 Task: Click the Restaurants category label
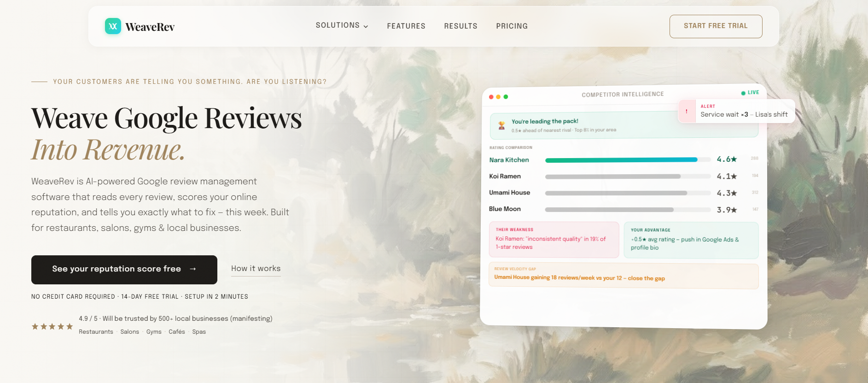96,332
